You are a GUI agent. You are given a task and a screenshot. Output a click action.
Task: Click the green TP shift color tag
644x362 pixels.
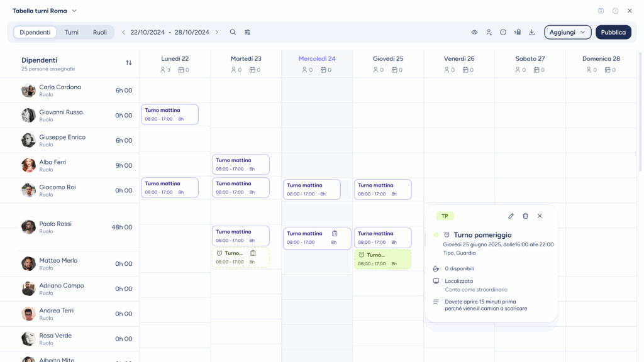(x=445, y=216)
